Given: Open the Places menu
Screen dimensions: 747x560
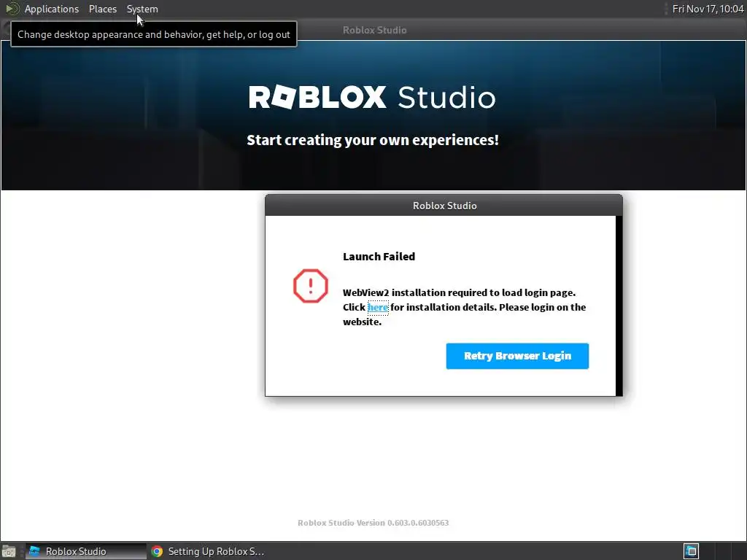Looking at the screenshot, I should 102,9.
